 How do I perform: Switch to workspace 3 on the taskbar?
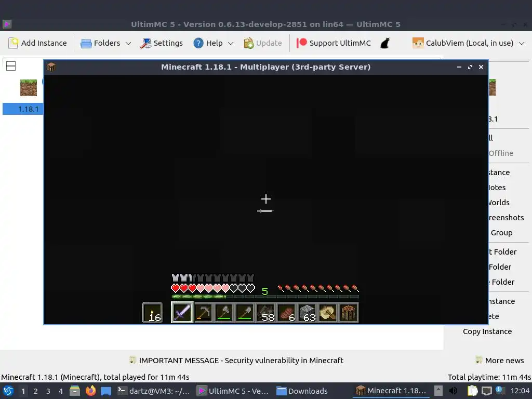click(48, 391)
